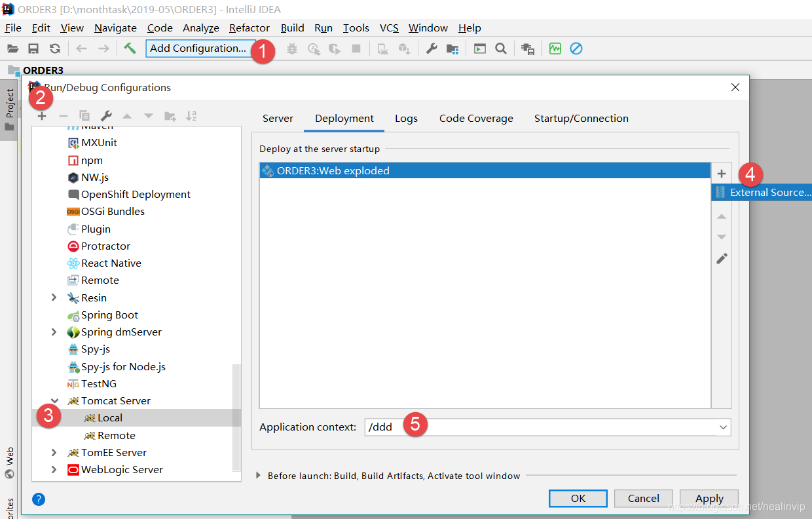Click the green activity monitor icon

(555, 48)
